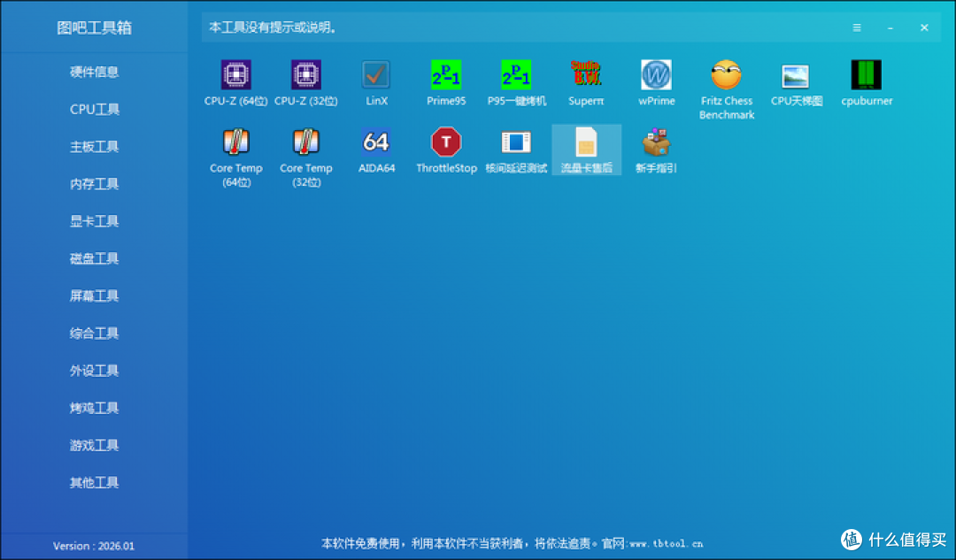Open Core Temp (32位)
The height and width of the screenshot is (560, 956).
[x=306, y=157]
